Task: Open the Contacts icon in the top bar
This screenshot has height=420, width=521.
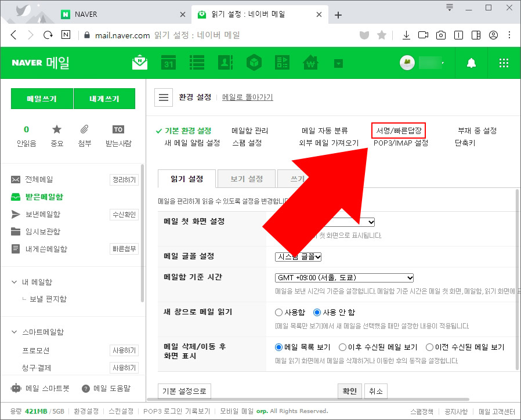Action: [x=225, y=63]
